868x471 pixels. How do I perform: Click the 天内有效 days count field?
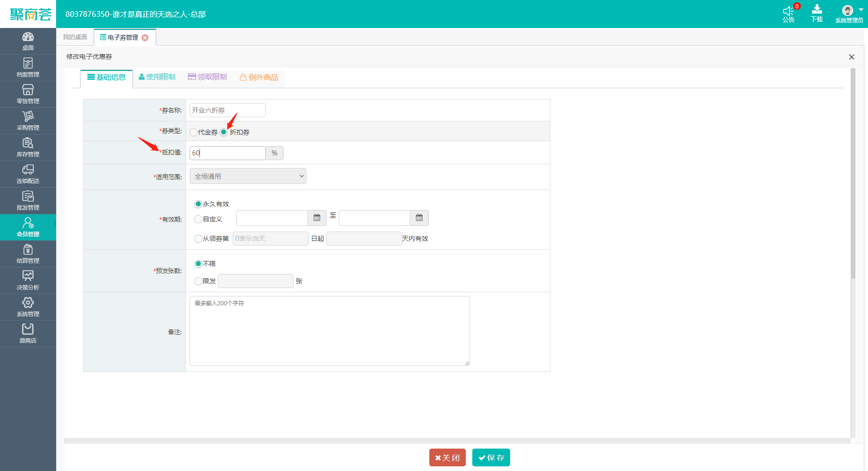point(364,239)
